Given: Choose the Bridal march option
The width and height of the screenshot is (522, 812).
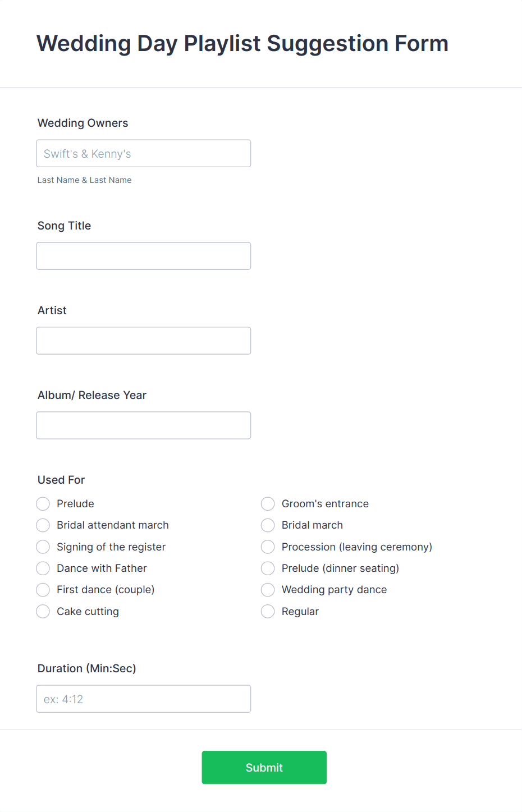Looking at the screenshot, I should click(268, 525).
